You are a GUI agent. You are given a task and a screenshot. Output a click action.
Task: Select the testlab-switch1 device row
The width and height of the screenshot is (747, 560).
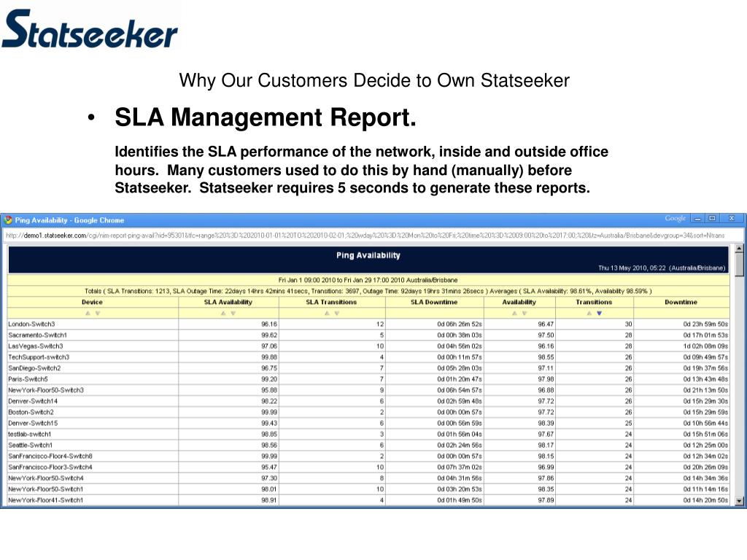[x=368, y=434]
